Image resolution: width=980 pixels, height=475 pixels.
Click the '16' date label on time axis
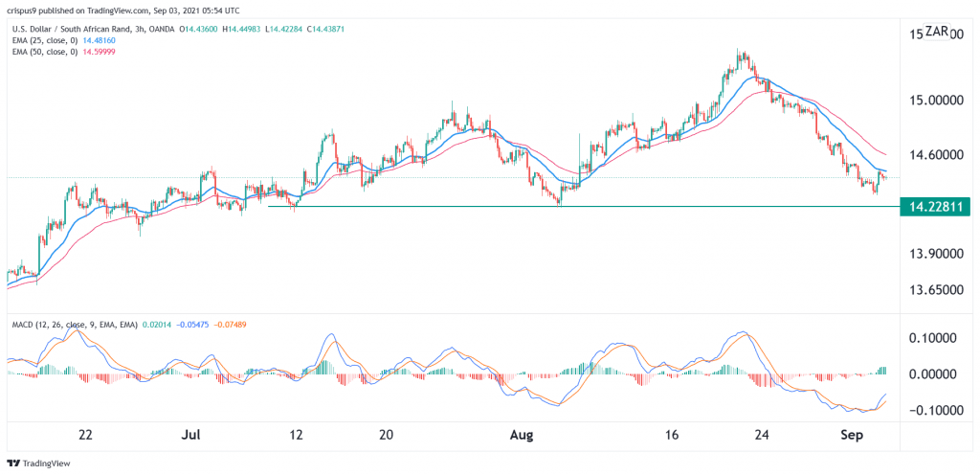pos(673,435)
